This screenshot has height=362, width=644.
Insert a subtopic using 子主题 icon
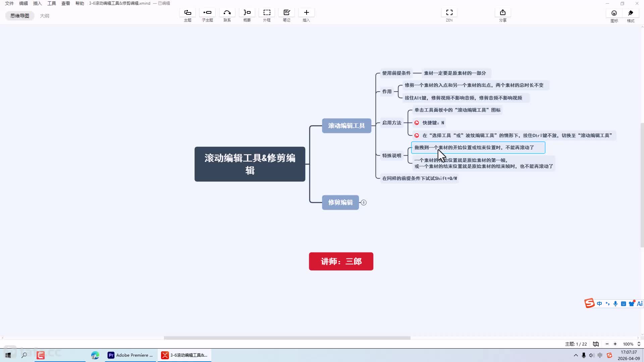coord(207,15)
